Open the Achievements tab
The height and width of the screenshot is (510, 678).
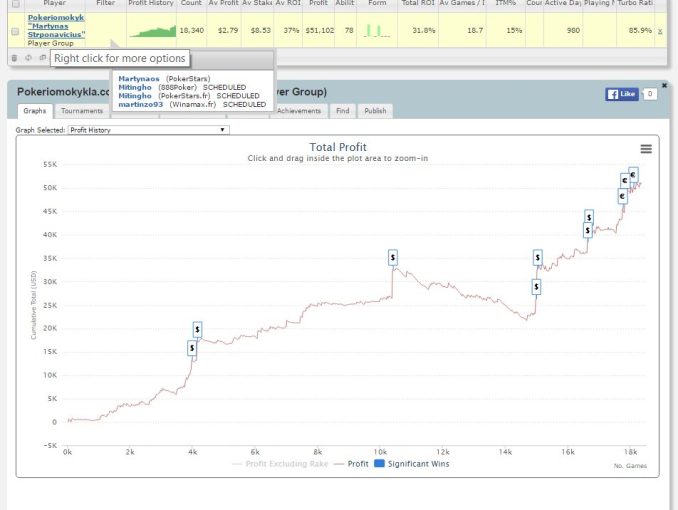click(x=299, y=111)
